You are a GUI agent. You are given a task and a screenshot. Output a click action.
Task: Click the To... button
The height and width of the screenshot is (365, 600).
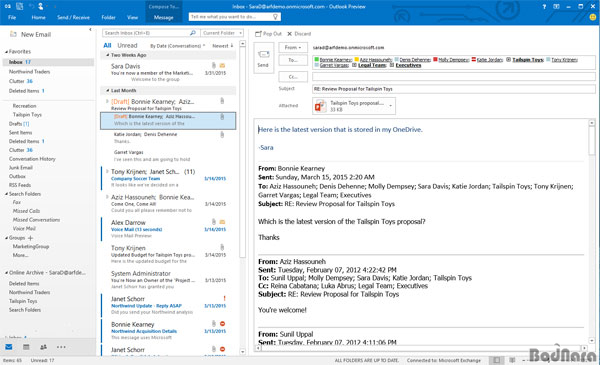click(293, 60)
